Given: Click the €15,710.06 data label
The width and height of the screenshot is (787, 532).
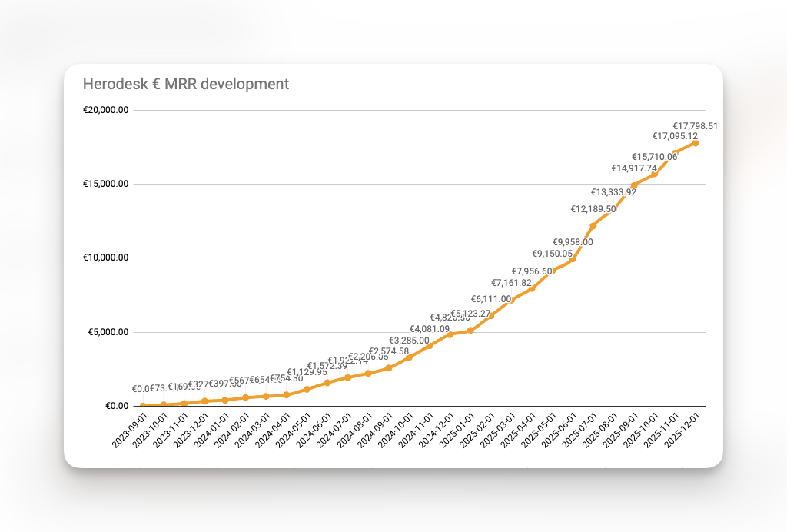Looking at the screenshot, I should click(655, 156).
